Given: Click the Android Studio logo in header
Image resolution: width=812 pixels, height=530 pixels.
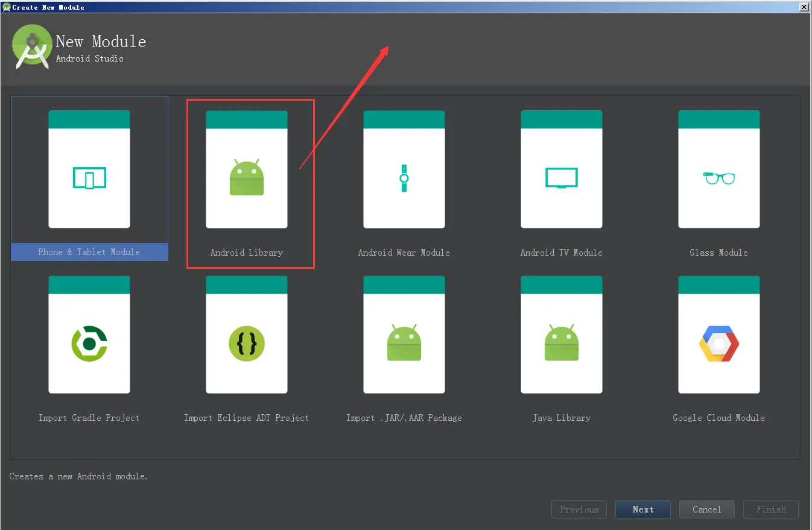Looking at the screenshot, I should click(x=32, y=46).
